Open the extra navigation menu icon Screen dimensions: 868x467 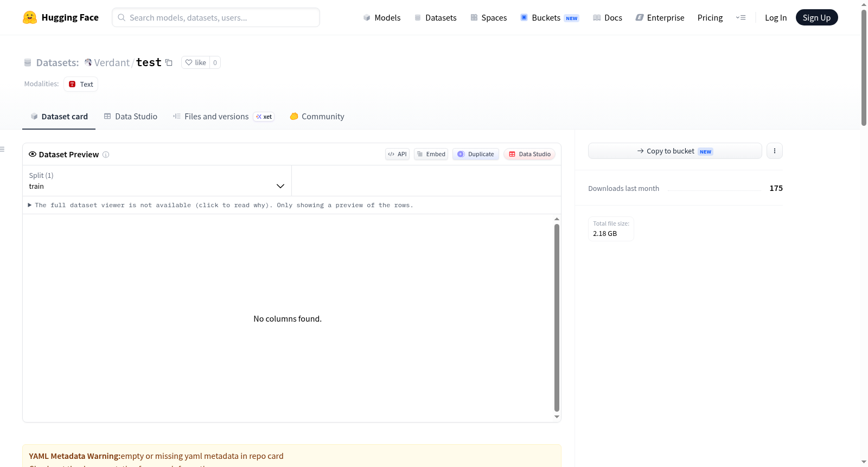click(741, 17)
